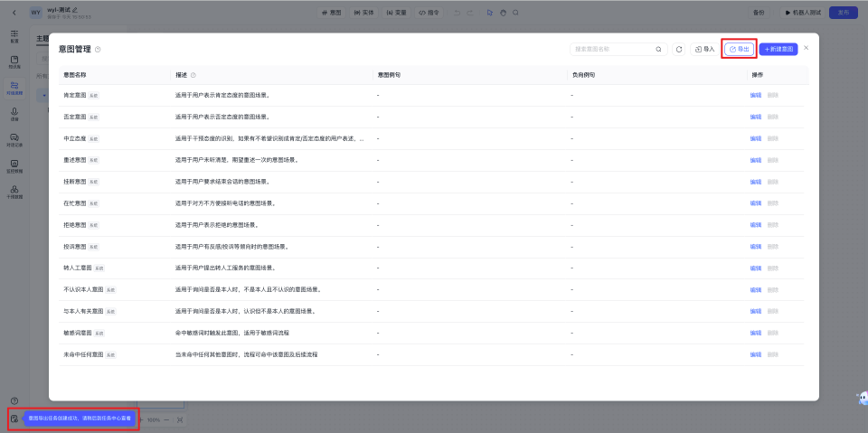Focus the 搜索意图名称 search field
This screenshot has width=868, height=433.
(x=610, y=49)
